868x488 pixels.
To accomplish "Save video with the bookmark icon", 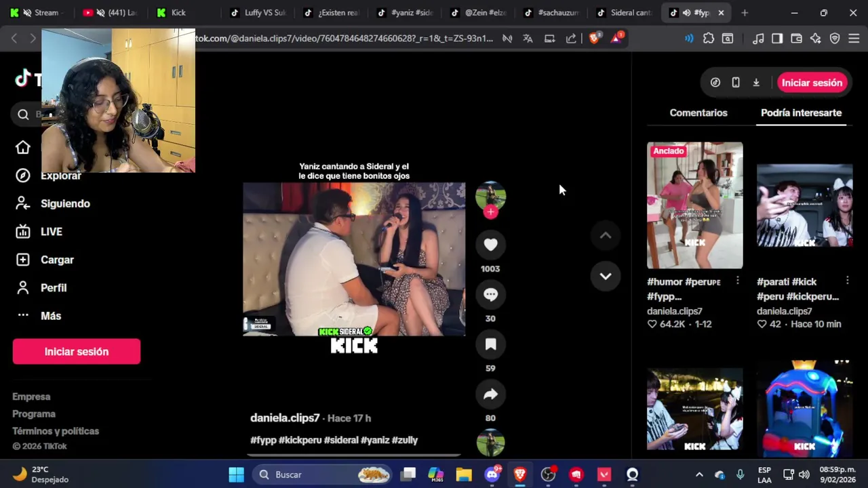I will point(490,344).
